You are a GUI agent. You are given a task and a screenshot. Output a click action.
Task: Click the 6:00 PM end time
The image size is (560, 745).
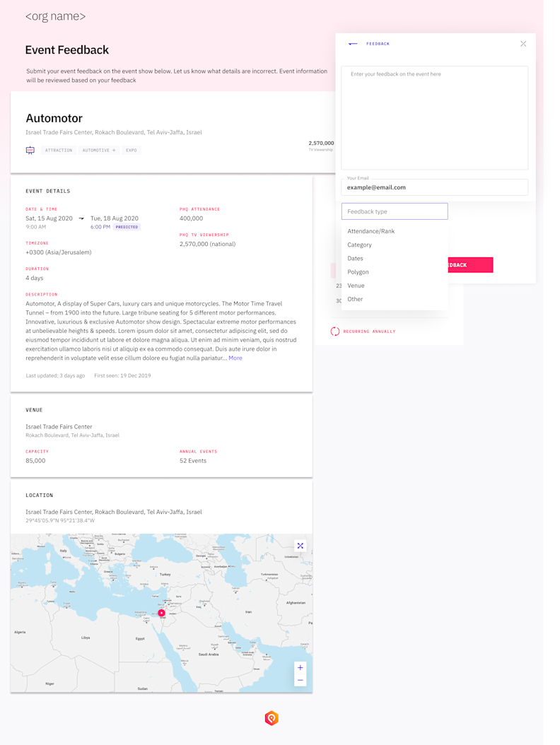coord(100,227)
